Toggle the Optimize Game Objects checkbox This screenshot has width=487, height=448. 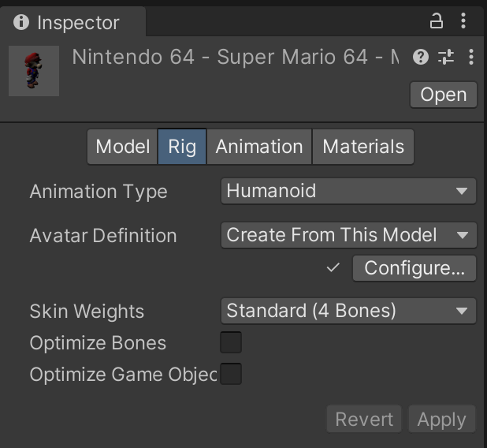click(231, 374)
